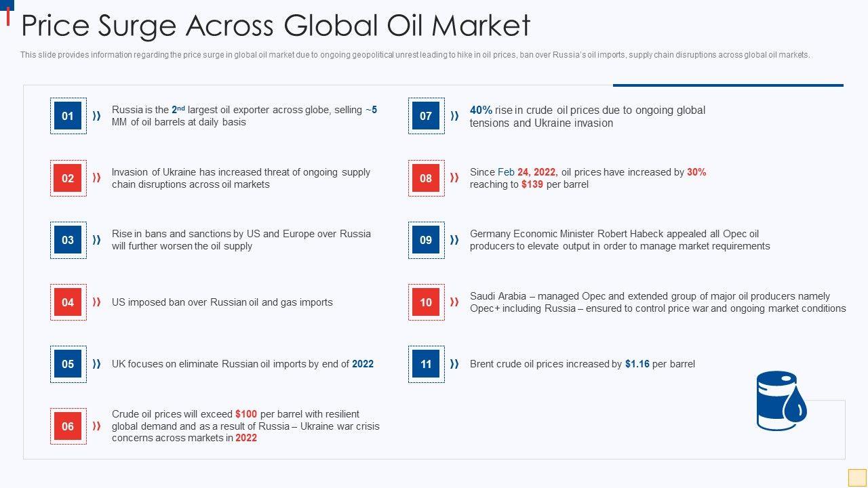The height and width of the screenshot is (488, 868).
Task: Click the red double chevron beside badge 08
Action: pyautogui.click(x=454, y=178)
